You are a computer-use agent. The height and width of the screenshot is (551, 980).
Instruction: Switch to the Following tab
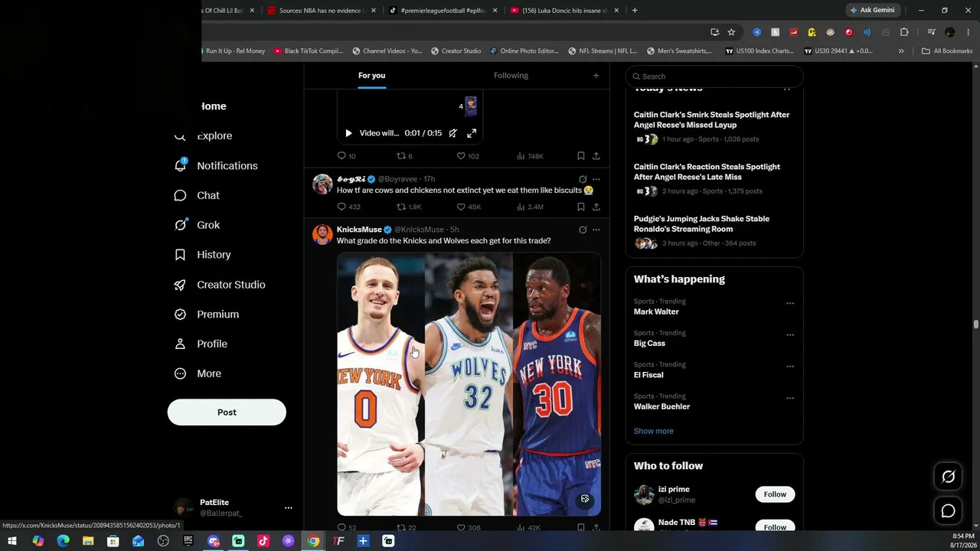coord(511,76)
